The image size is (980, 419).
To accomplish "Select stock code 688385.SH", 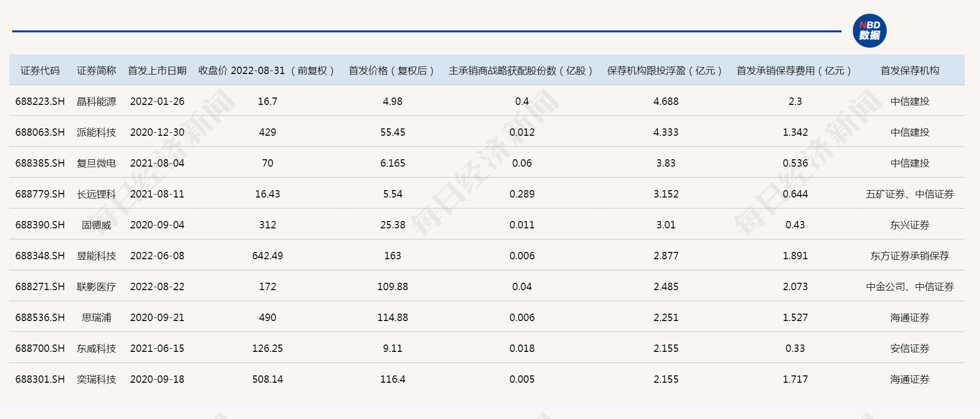I will (40, 163).
